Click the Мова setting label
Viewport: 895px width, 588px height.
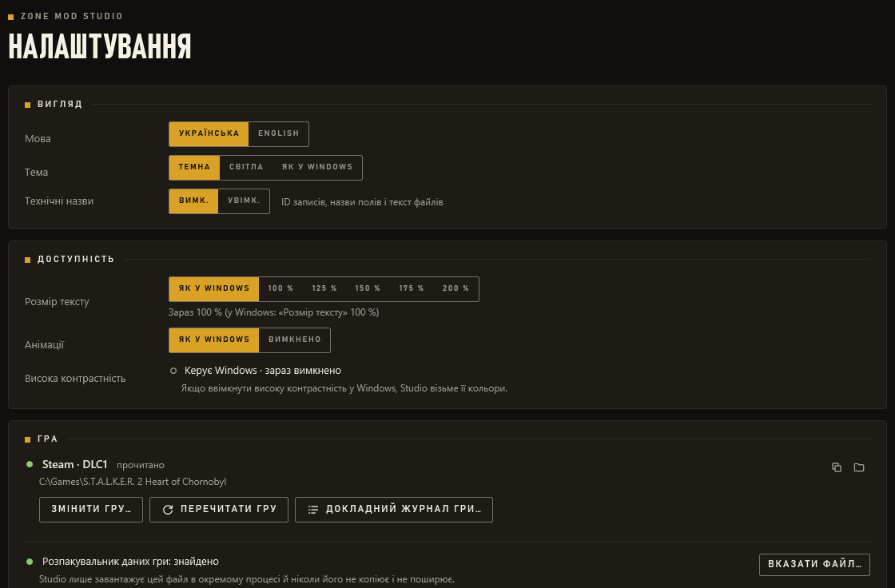38,139
